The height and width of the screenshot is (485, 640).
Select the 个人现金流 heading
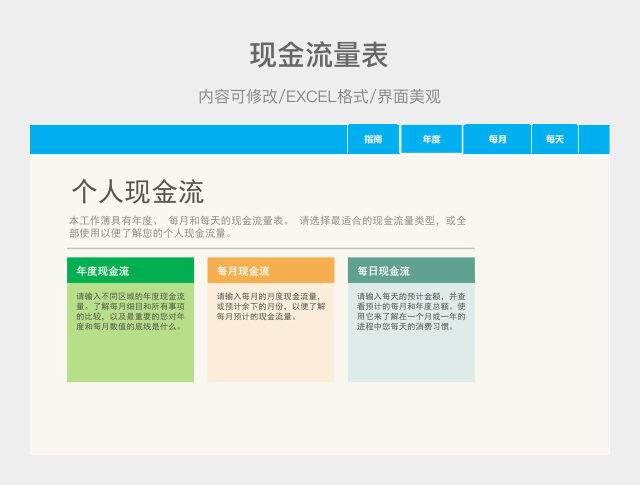point(138,191)
